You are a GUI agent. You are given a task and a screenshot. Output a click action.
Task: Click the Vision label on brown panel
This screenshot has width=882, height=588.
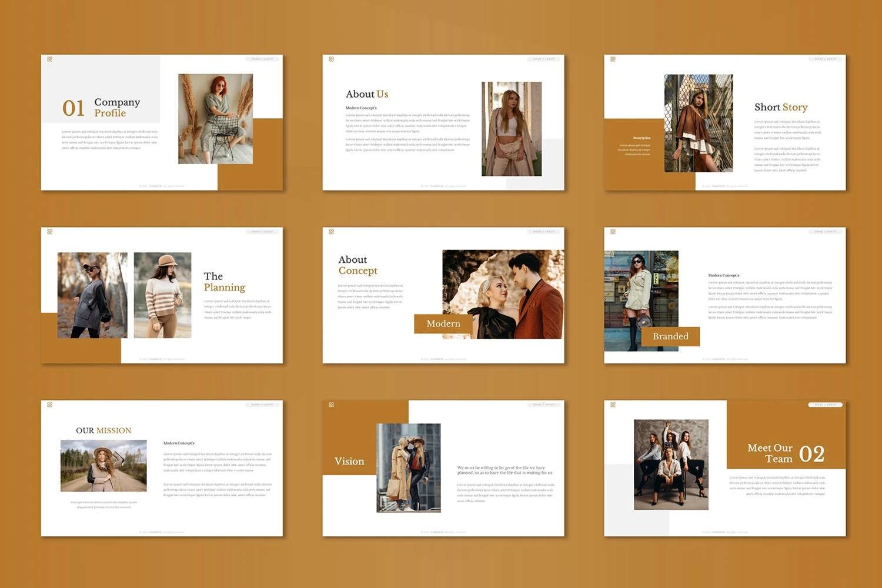point(349,462)
